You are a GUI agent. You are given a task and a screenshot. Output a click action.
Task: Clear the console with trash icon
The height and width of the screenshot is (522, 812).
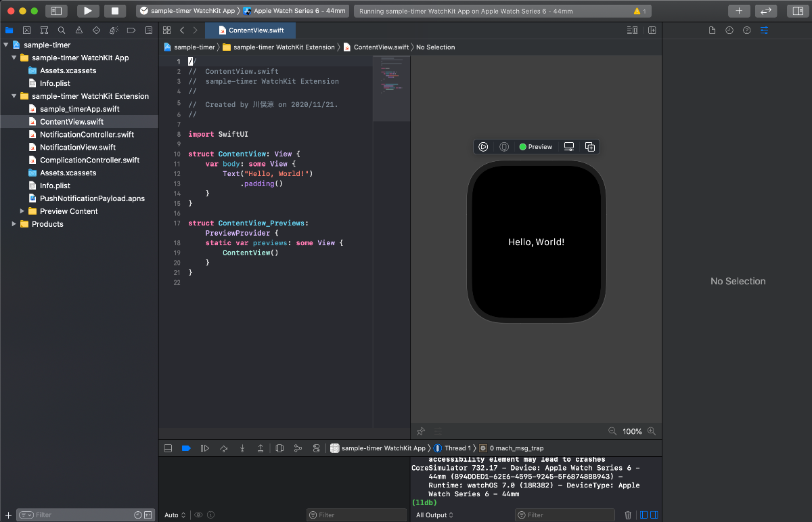(x=628, y=515)
